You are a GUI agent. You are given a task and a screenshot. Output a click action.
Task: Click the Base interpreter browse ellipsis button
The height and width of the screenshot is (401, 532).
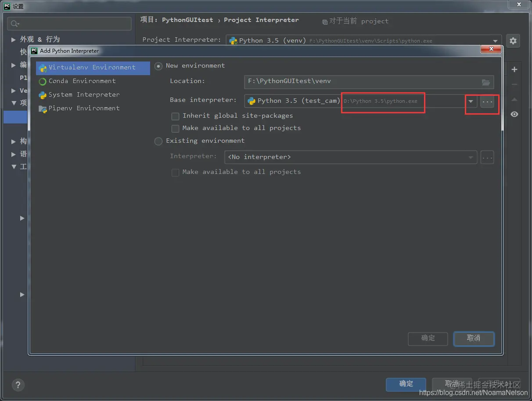pos(487,101)
